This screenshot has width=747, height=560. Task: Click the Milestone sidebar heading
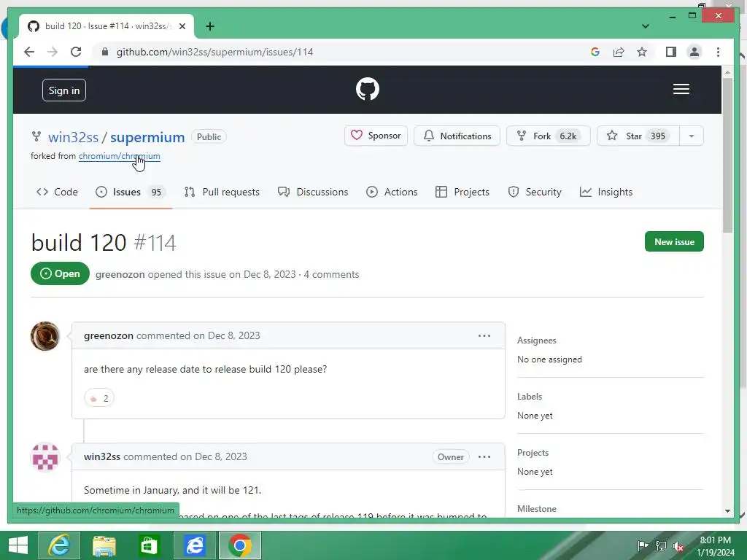[536, 509]
